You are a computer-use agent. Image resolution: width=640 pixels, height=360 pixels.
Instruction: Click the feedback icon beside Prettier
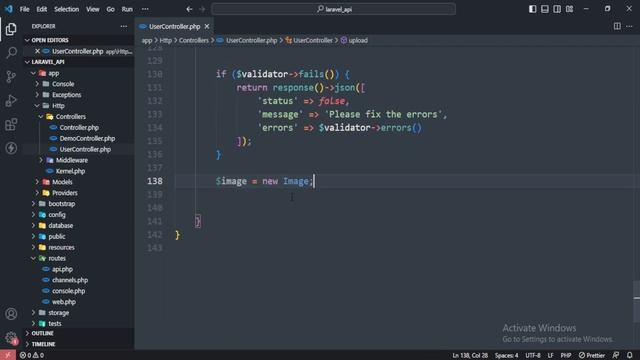pyautogui.click(x=616, y=355)
